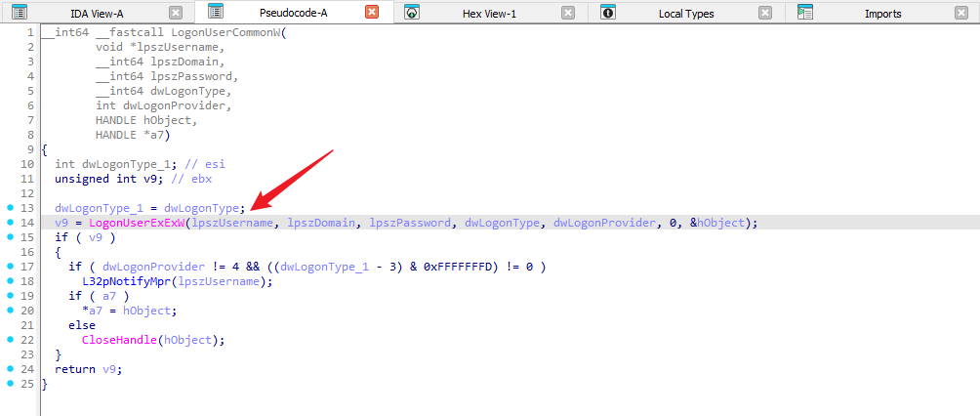Click the Imports tab icon

805,13
